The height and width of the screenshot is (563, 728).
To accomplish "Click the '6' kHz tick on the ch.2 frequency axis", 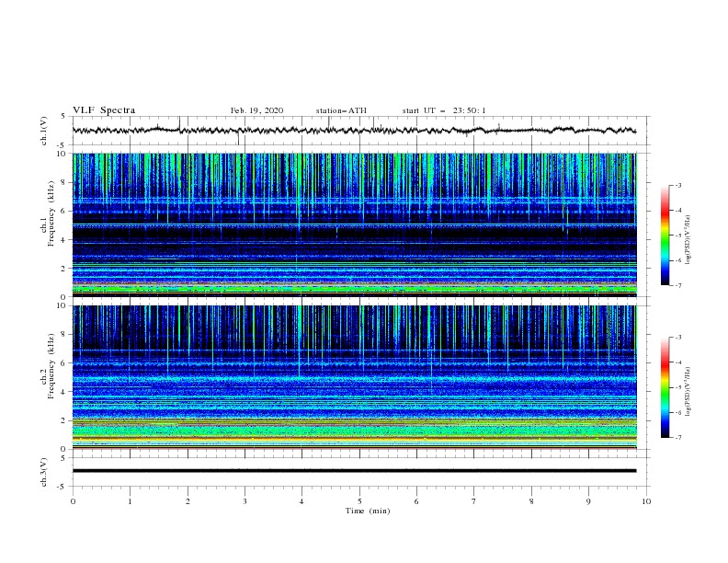I will coord(65,362).
